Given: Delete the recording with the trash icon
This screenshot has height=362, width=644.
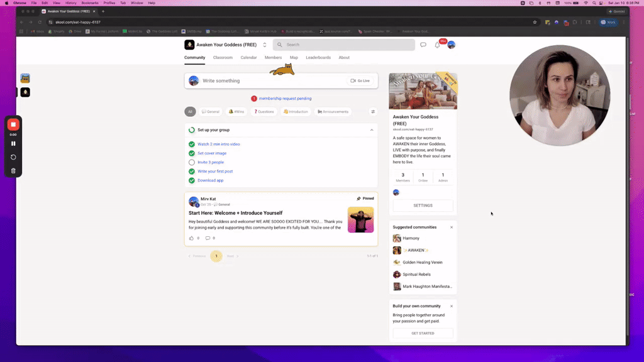Looking at the screenshot, I should click(13, 171).
